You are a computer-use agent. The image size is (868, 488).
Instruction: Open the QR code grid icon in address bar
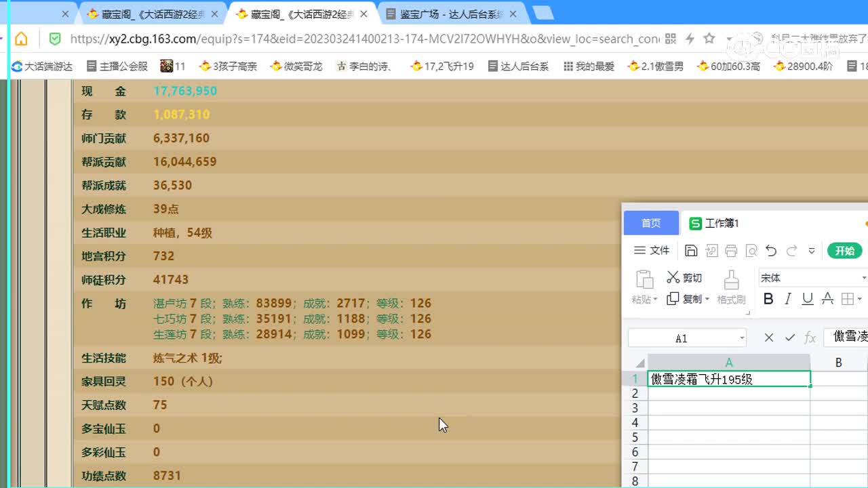click(671, 39)
